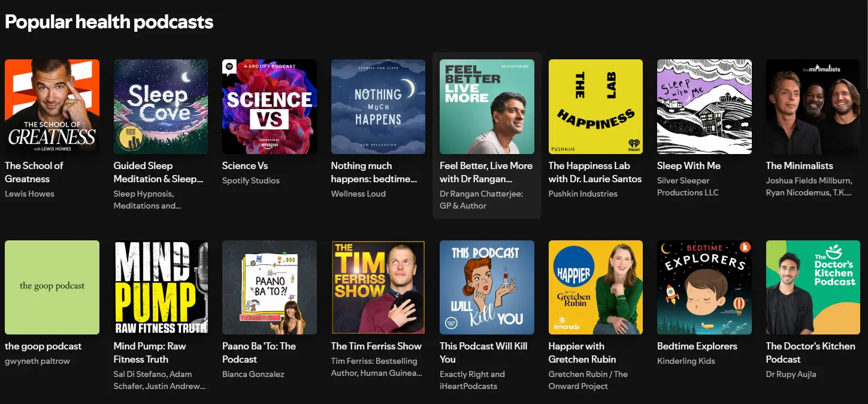Screen dimensions: 868x404
Task: Open the Paano Ba 'To?! cover art
Action: pyautogui.click(x=270, y=287)
